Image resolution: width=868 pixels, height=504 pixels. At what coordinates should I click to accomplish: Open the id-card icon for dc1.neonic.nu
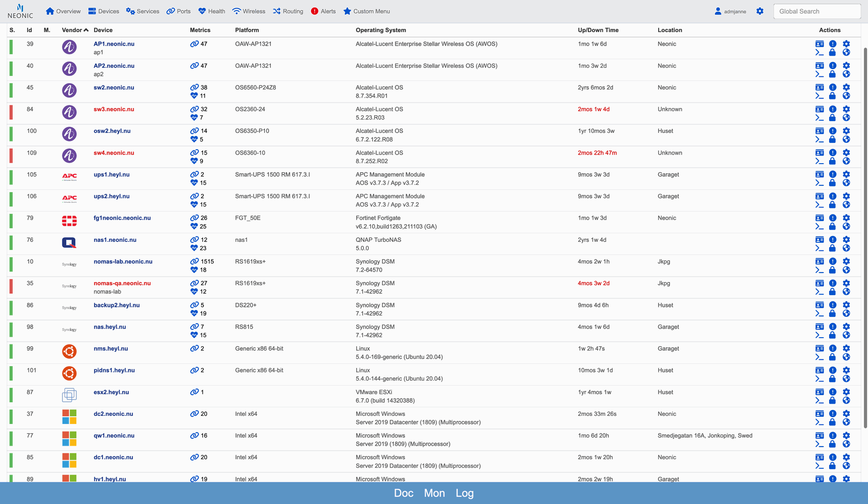click(819, 457)
